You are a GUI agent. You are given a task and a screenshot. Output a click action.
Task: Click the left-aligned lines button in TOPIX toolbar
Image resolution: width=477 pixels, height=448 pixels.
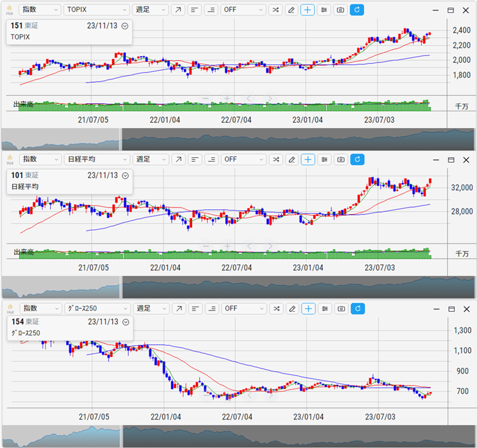[195, 10]
